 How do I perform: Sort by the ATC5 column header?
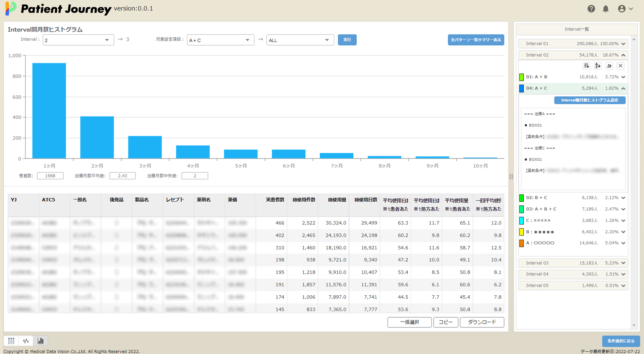54,205
